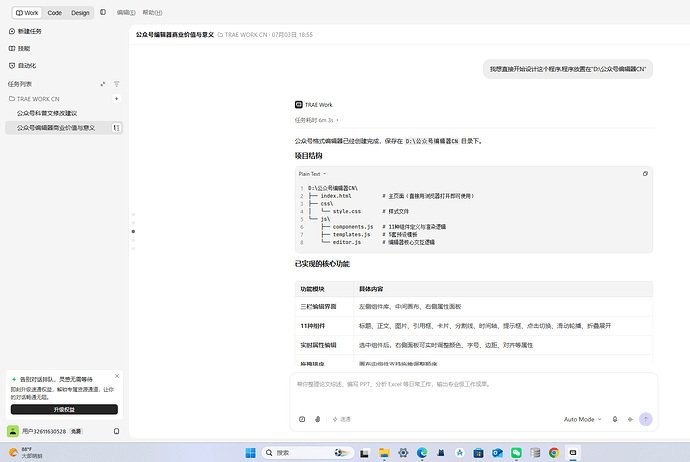Viewport: 690px width, 462px height.
Task: Switch to the Code mode tab
Action: (x=55, y=13)
